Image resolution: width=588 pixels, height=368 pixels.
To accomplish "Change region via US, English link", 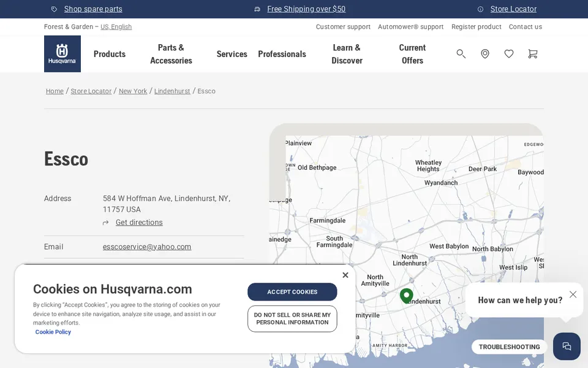I will tap(116, 26).
